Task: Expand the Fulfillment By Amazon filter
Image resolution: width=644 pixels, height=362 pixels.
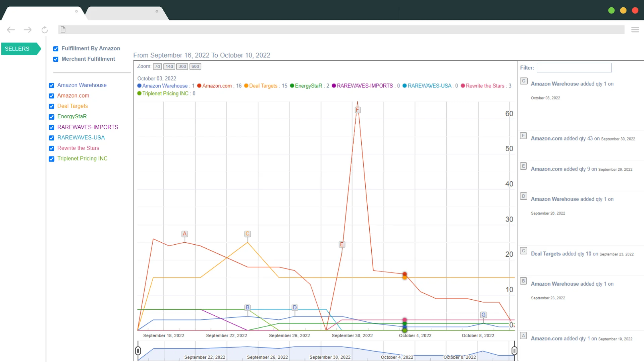Action: (91, 48)
